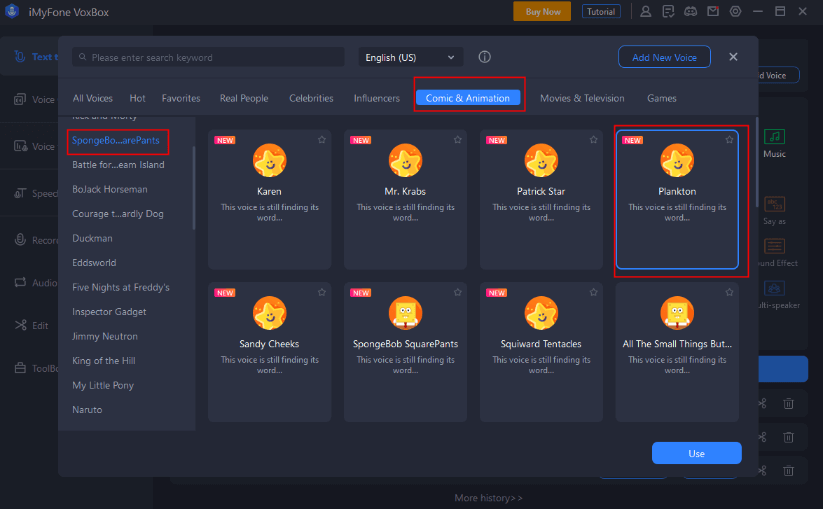Favorite the Patrick Star voice star
The image size is (823, 509).
point(594,140)
